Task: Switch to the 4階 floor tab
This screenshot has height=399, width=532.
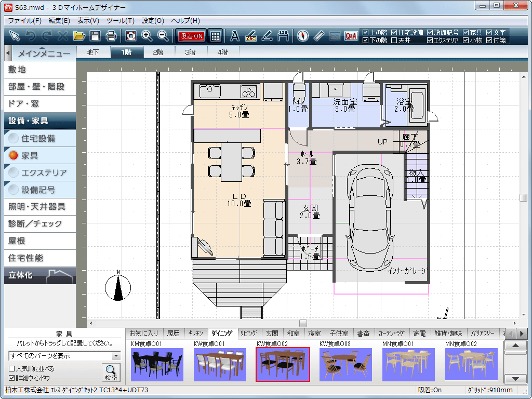Action: pos(223,52)
